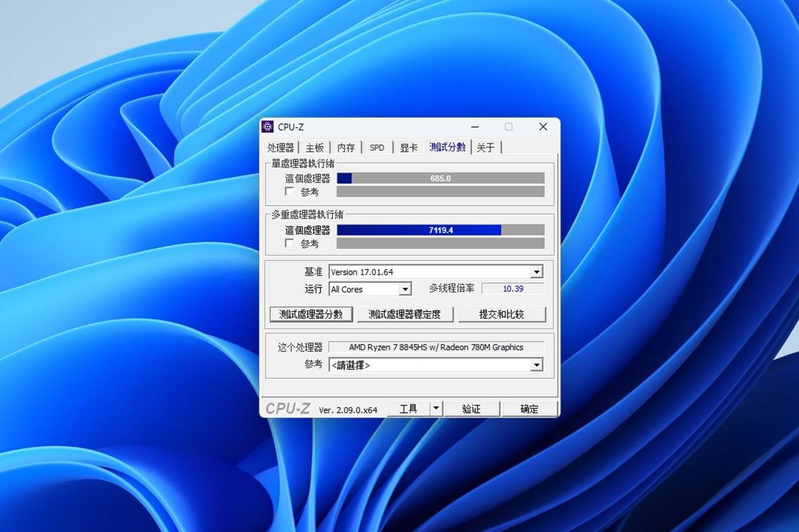799x532 pixels.
Task: Open the 内存 tab
Action: pos(346,147)
